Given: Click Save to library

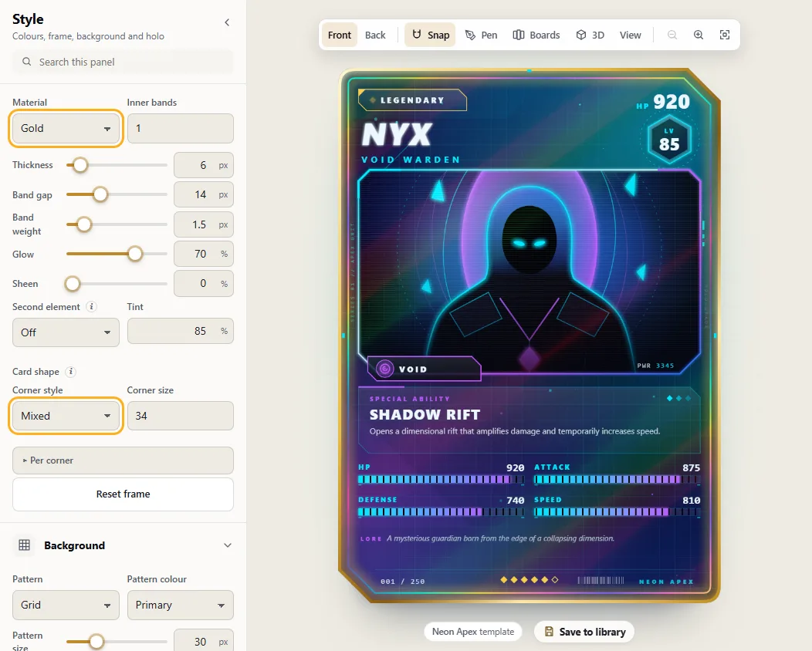Looking at the screenshot, I should (584, 632).
